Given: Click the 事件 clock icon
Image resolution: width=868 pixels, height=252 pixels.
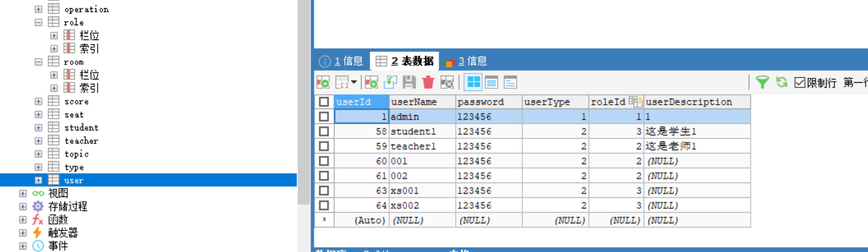Looking at the screenshot, I should 38,246.
